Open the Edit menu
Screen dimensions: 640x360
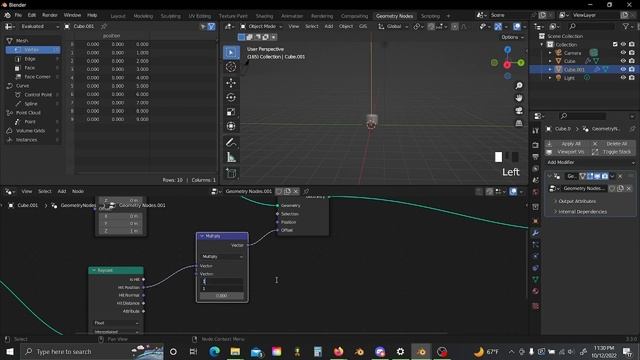point(32,15)
